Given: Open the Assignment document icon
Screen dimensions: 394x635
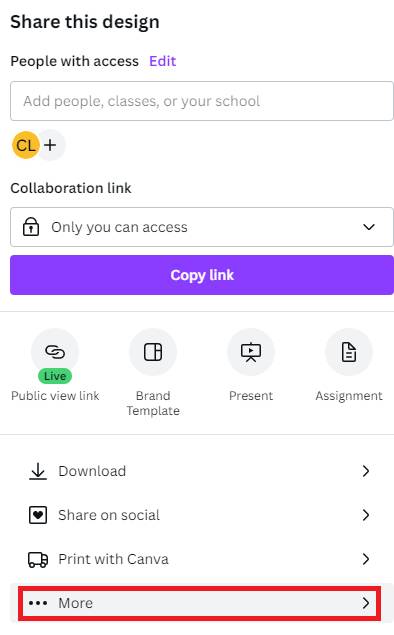Looking at the screenshot, I should pos(349,352).
